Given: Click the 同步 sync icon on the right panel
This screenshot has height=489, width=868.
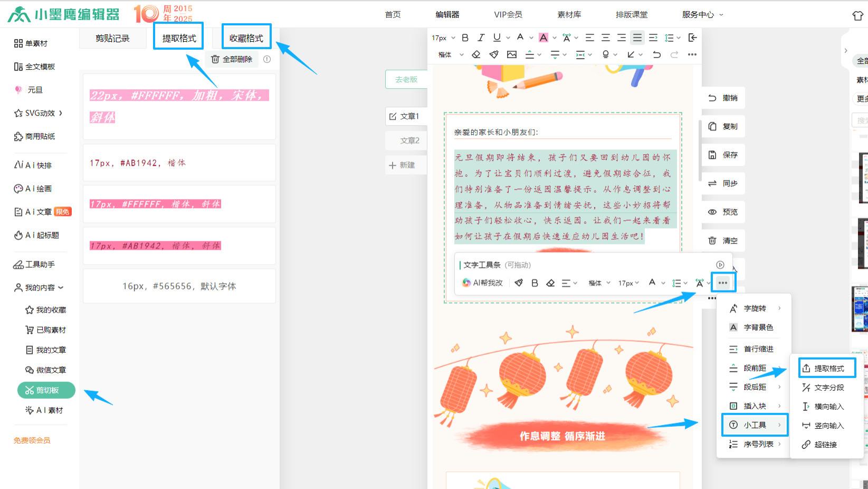Looking at the screenshot, I should pos(723,183).
